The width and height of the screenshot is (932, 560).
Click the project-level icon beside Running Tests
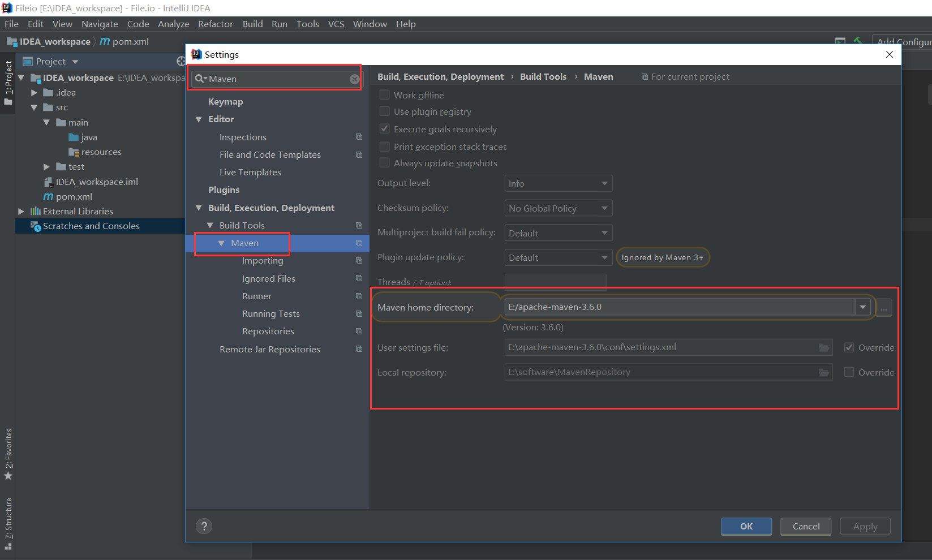point(359,313)
